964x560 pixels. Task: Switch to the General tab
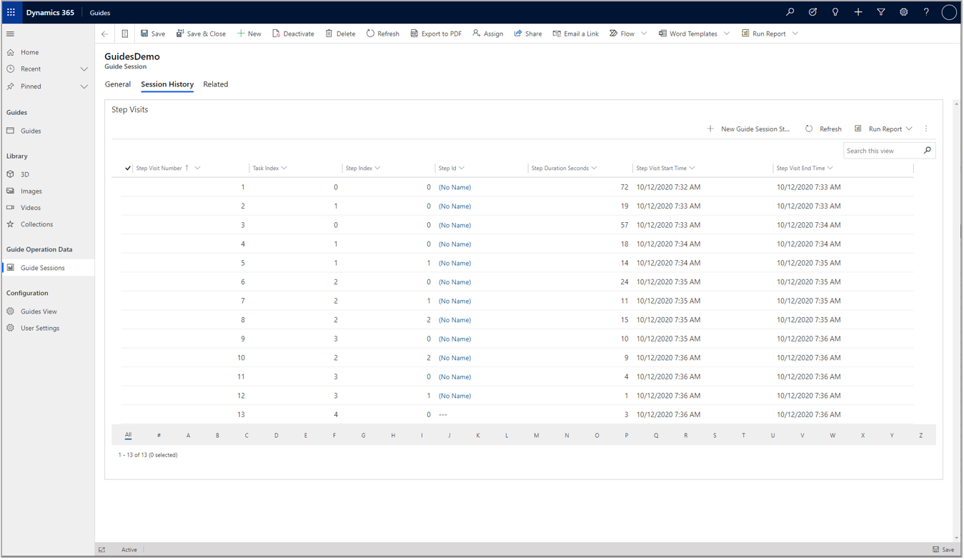pyautogui.click(x=117, y=84)
